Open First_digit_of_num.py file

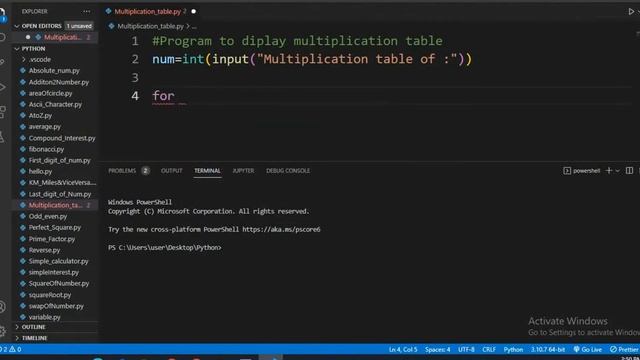click(60, 160)
